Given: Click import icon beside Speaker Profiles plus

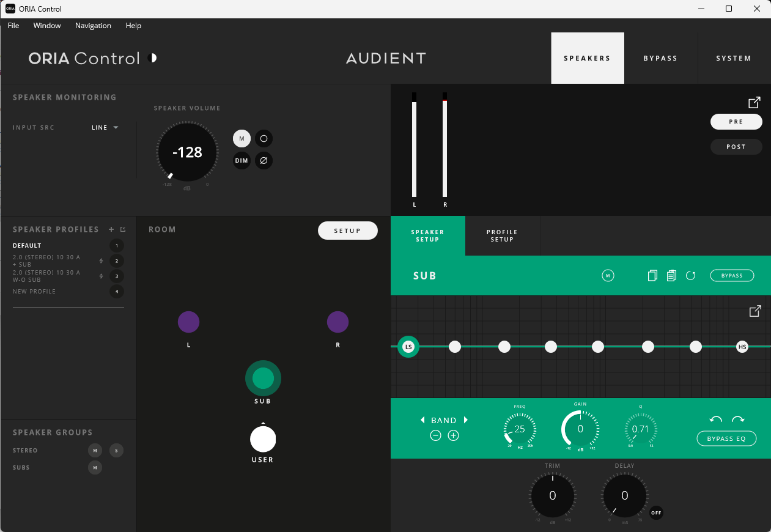Looking at the screenshot, I should pyautogui.click(x=123, y=229).
